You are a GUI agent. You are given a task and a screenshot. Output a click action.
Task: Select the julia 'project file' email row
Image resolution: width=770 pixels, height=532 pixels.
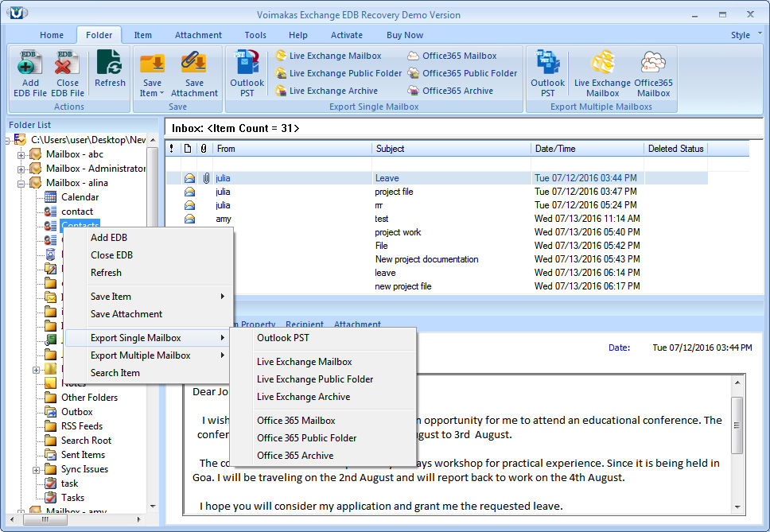pyautogui.click(x=437, y=192)
